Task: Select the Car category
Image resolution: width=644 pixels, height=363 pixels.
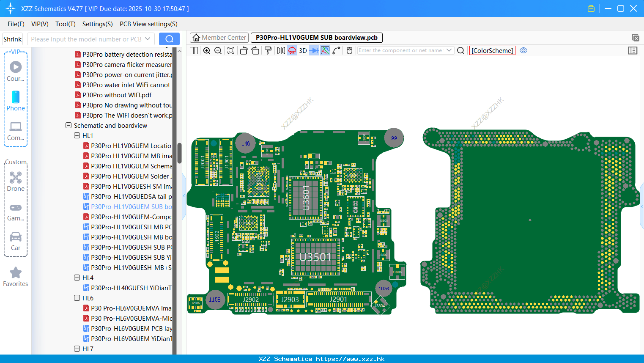Action: (16, 241)
